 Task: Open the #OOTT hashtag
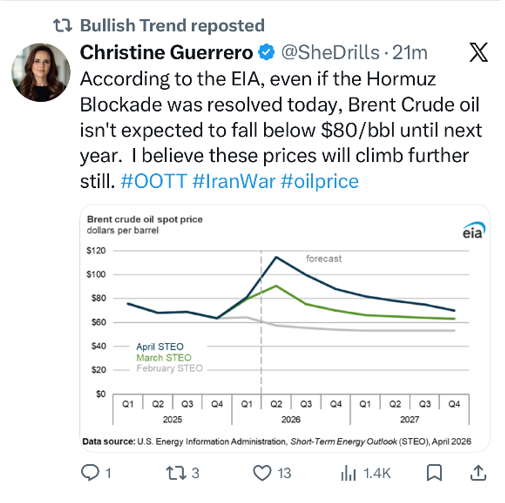tap(154, 181)
